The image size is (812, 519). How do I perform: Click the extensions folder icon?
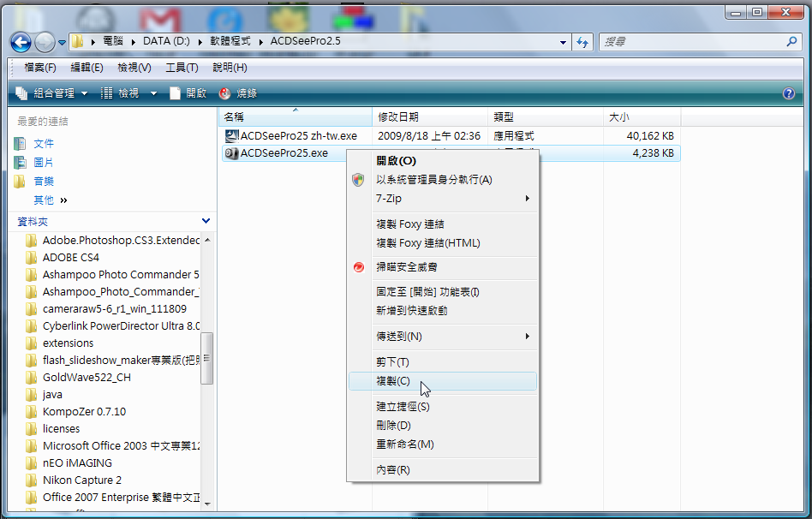coord(32,343)
